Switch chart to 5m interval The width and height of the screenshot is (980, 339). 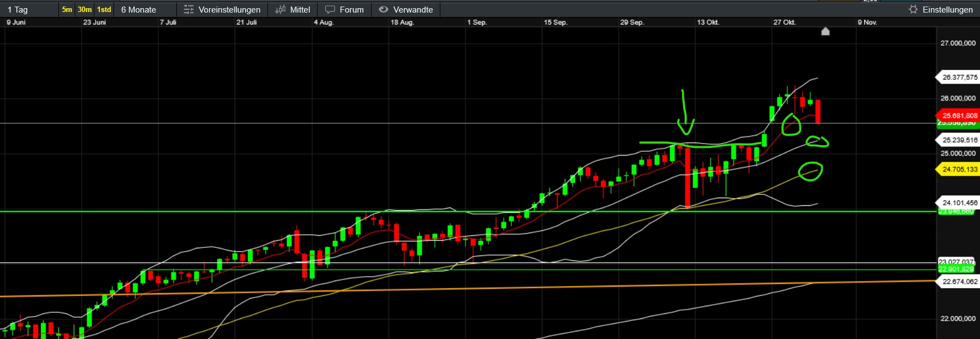pyautogui.click(x=67, y=9)
